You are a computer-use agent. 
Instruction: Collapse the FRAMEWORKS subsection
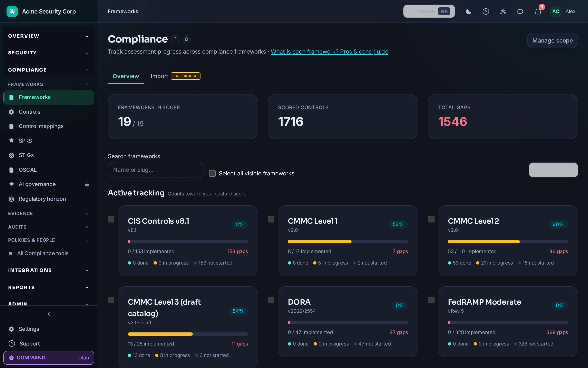pyautogui.click(x=49, y=84)
